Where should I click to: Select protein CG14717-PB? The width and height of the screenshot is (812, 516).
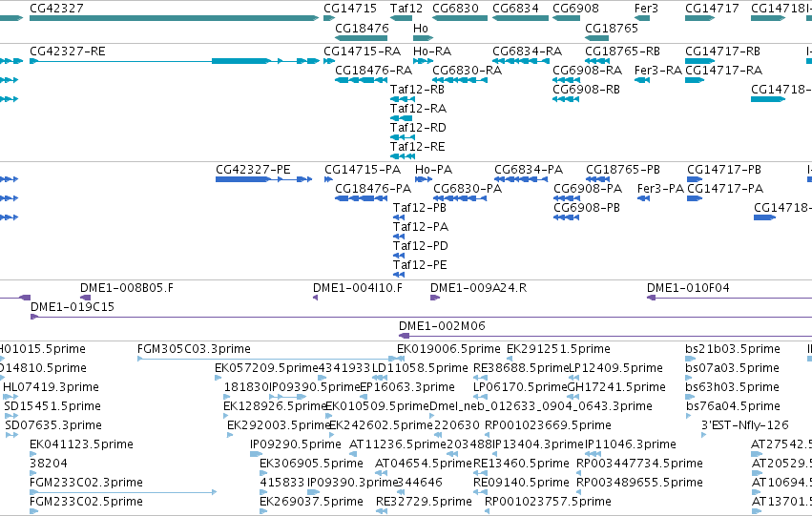coord(724,170)
